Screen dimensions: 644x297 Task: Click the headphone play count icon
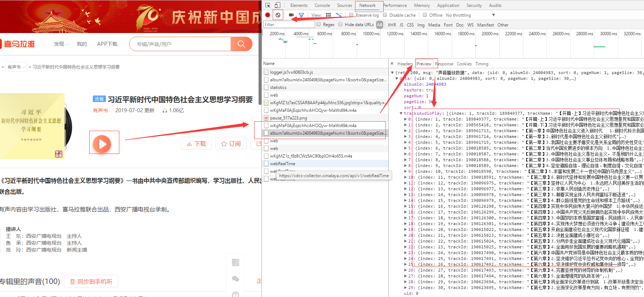tap(165, 110)
